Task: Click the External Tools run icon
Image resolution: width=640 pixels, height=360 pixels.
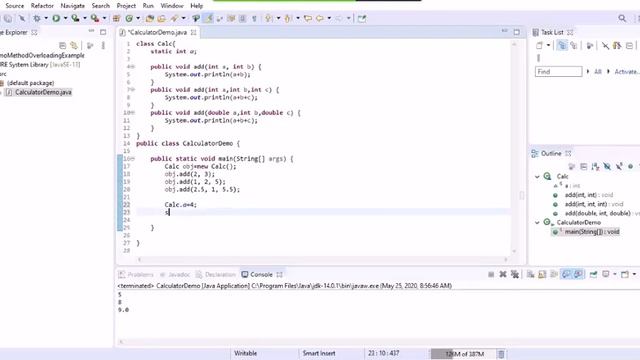Action: [x=95, y=18]
